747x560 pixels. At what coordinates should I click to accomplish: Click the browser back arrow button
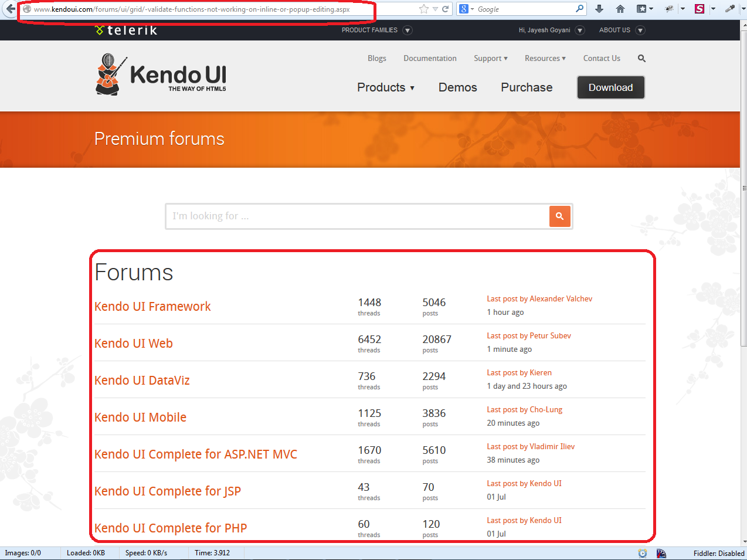click(x=9, y=9)
